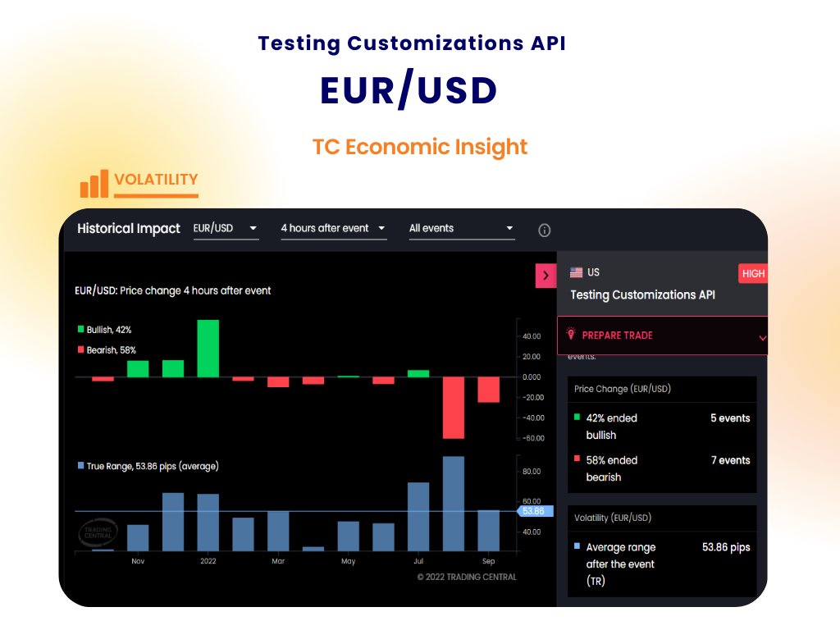This screenshot has width=840, height=630.
Task: Click the tallest blue true range bar
Action: click(x=453, y=504)
